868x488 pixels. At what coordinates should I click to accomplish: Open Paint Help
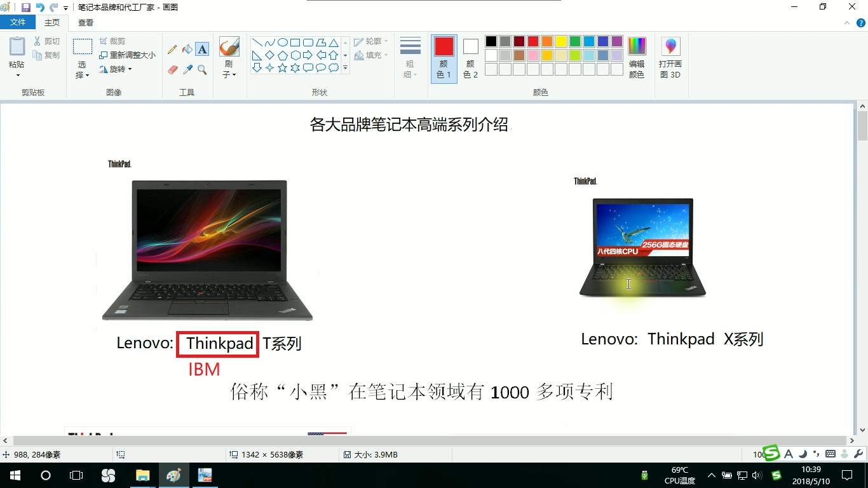coord(861,22)
